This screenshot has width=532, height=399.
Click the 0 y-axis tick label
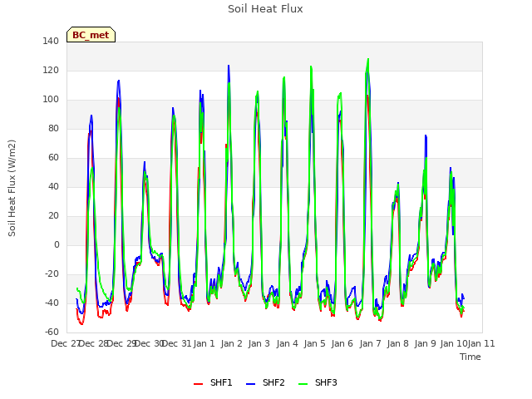(x=57, y=244)
